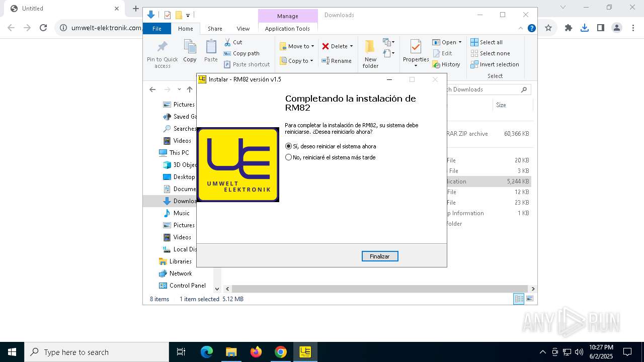Click the Rename ribbon button
The width and height of the screenshot is (644, 362).
click(337, 61)
